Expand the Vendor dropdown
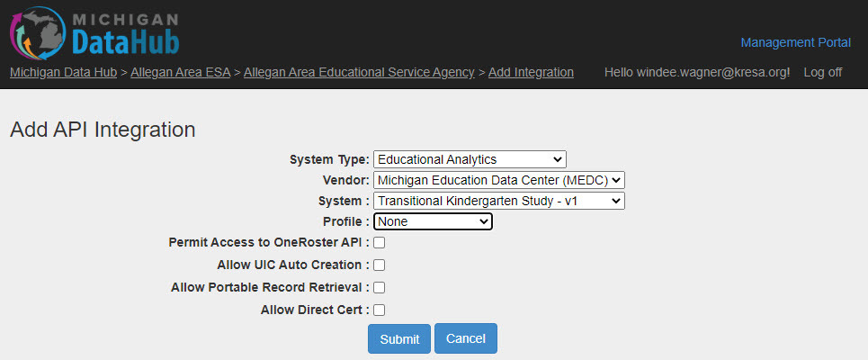The height and width of the screenshot is (360, 868). [x=499, y=180]
